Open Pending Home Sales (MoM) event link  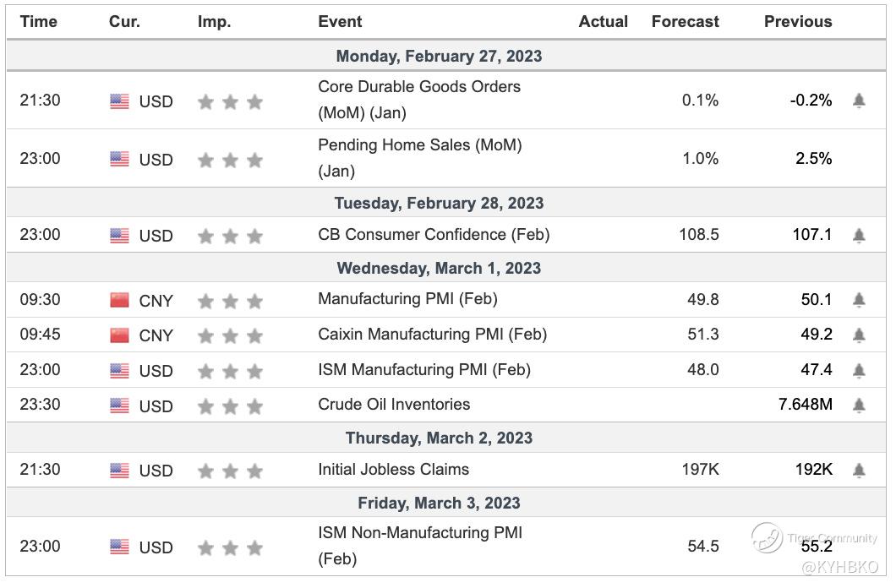(419, 158)
